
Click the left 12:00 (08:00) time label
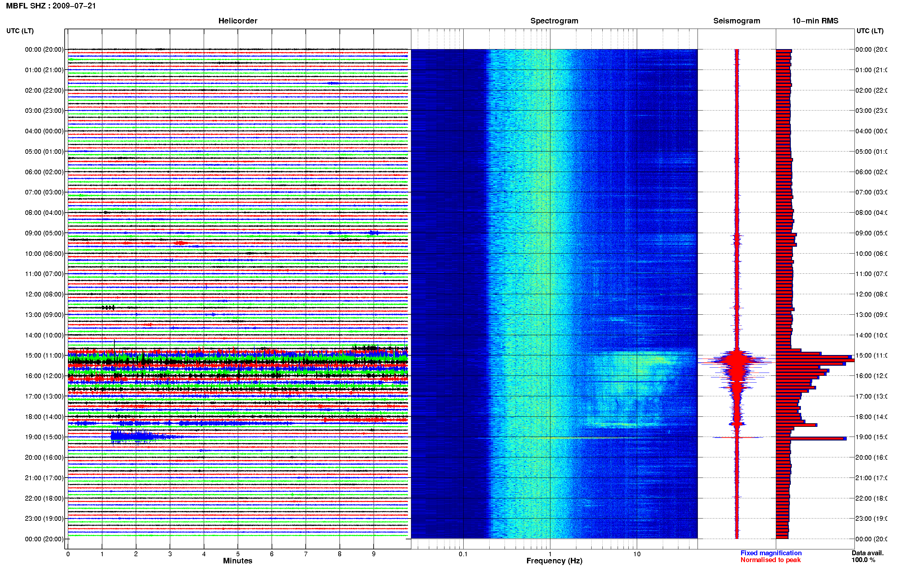(44, 294)
